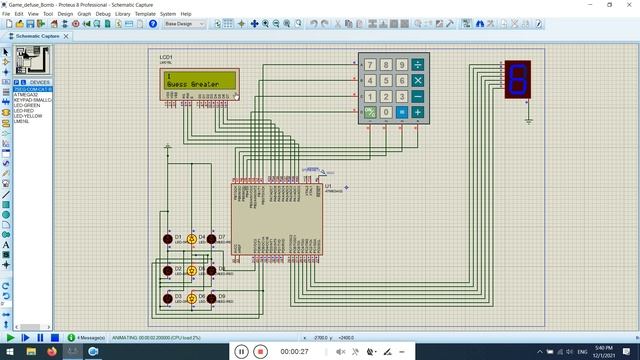
Task: Flip component vertically with Y-mirror
Action: [x=6, y=324]
